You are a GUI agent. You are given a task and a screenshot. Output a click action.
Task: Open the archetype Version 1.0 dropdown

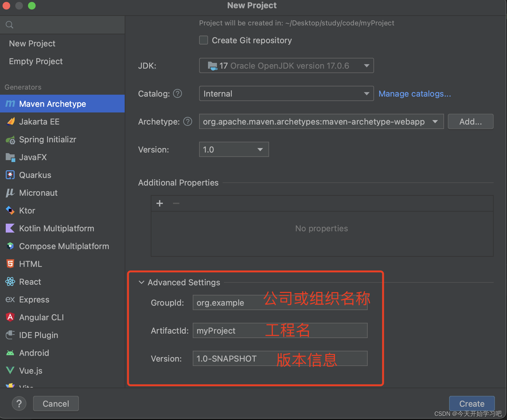click(x=234, y=149)
